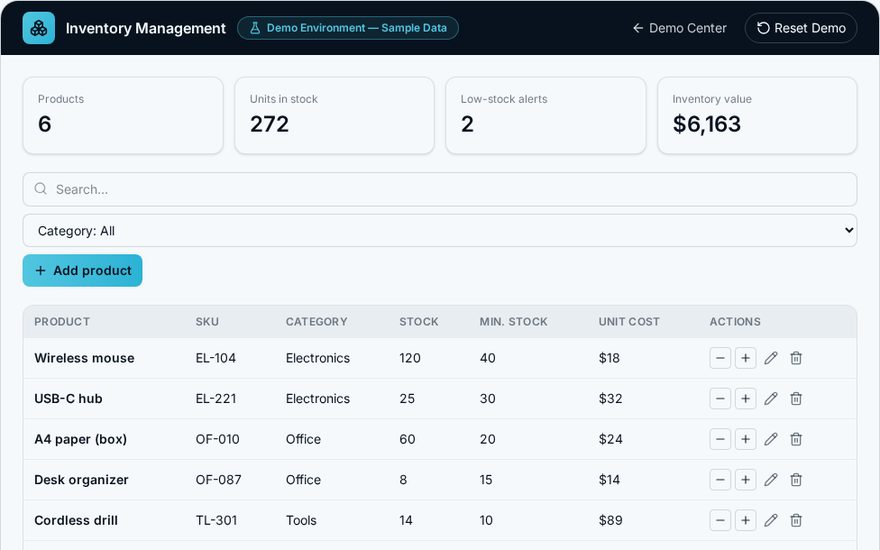Click SKU OF-010
Viewport: 880px width, 550px height.
coord(217,439)
